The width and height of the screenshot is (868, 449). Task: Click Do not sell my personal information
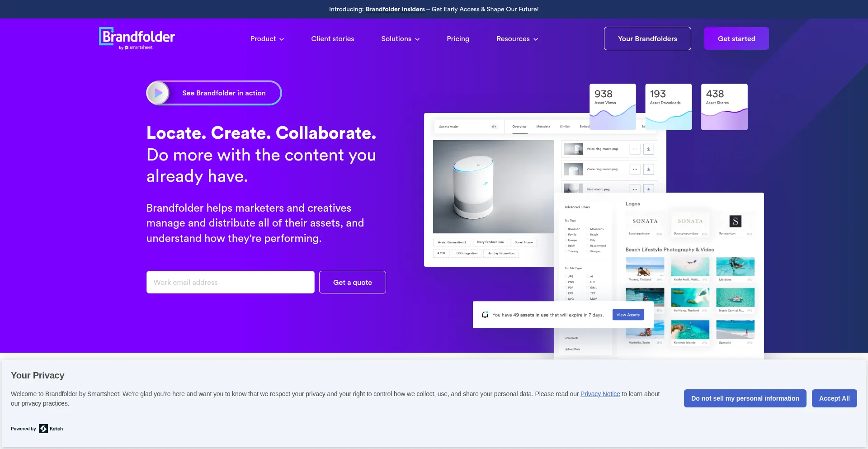[x=745, y=398]
